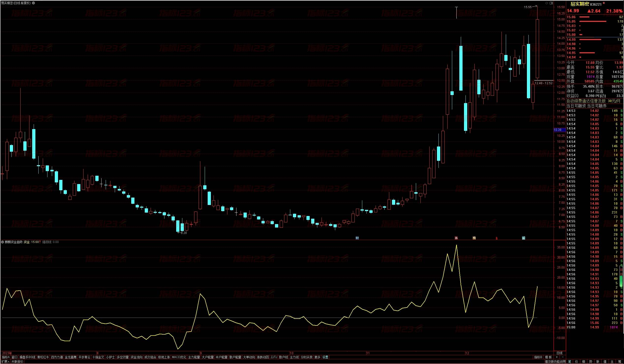Click 当日可融券 label
This screenshot has height=364, width=624.
pos(597,106)
